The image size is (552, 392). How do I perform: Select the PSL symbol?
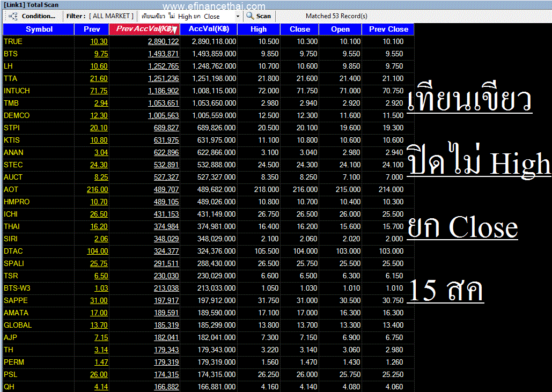pyautogui.click(x=10, y=374)
